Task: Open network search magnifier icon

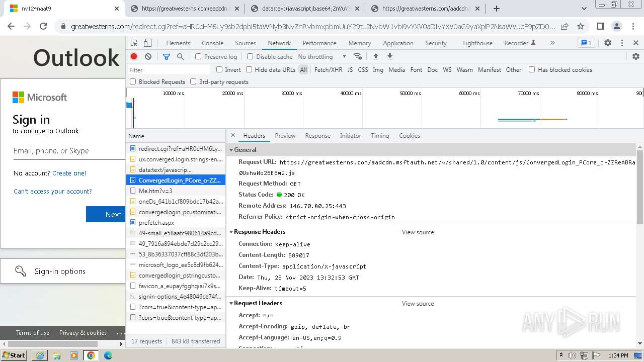Action: coord(180,56)
